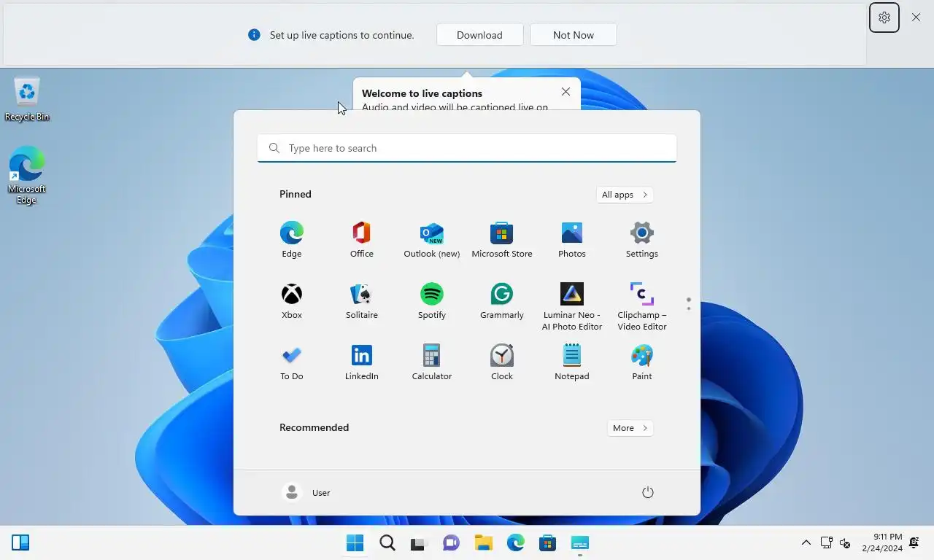This screenshot has height=560, width=934.
Task: Launch the Xbox app
Action: tap(291, 301)
